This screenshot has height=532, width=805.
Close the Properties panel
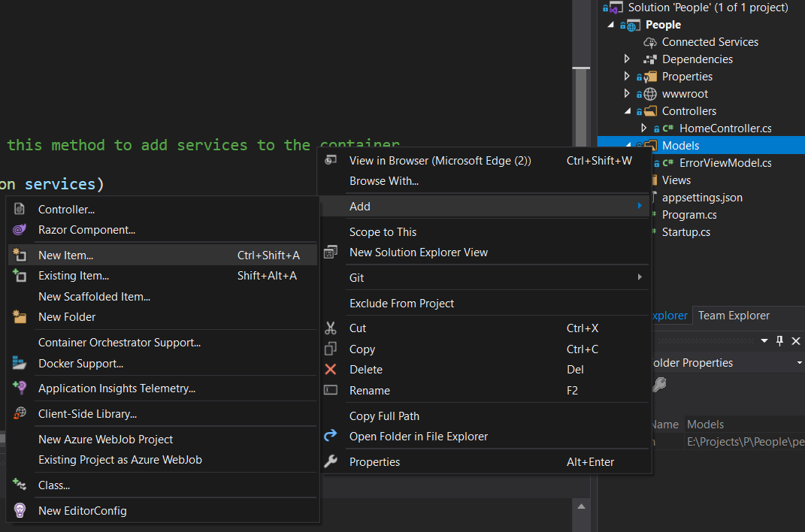tap(796, 340)
